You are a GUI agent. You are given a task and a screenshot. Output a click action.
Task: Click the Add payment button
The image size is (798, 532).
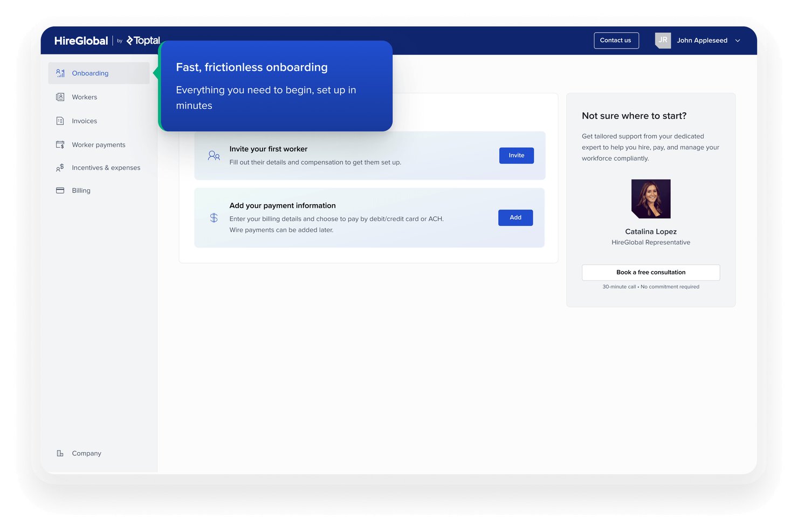[x=515, y=217]
